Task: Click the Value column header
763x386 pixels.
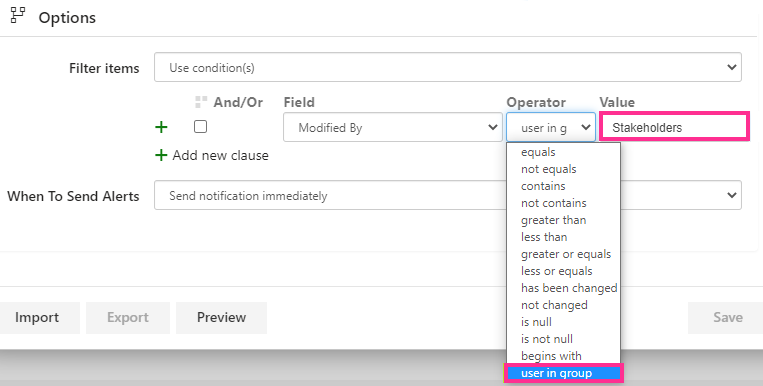Action: (x=617, y=102)
